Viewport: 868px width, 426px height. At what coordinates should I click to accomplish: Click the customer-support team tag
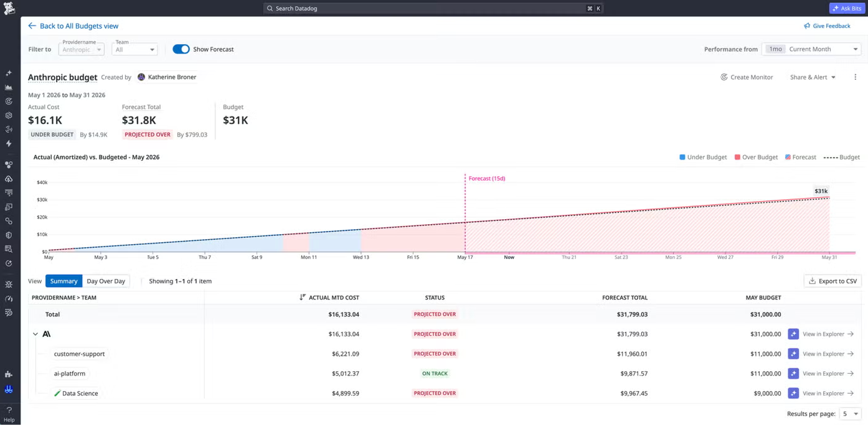[x=79, y=354]
